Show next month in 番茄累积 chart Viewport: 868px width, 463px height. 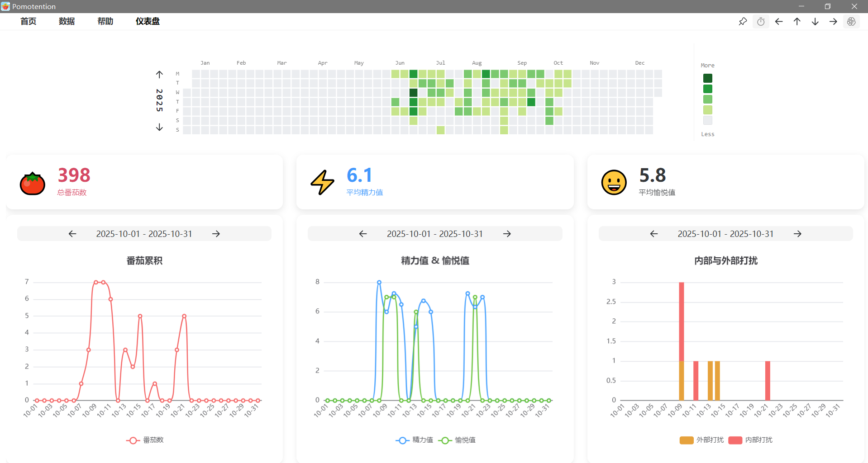pyautogui.click(x=216, y=234)
